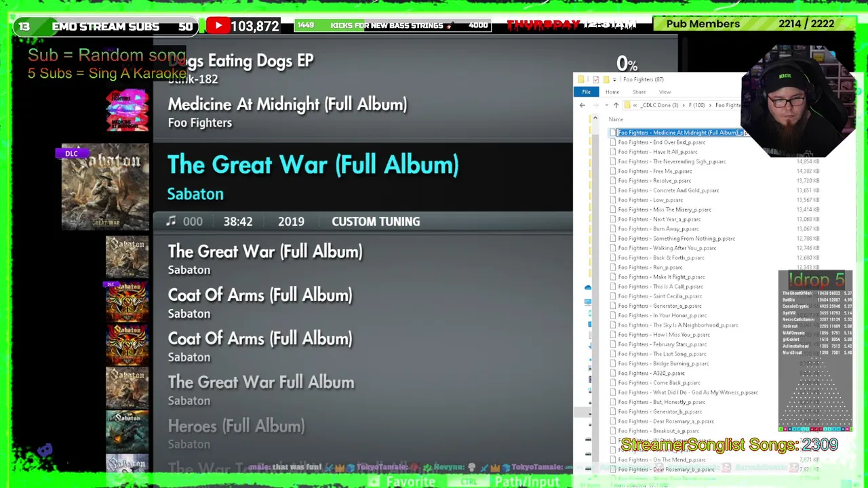This screenshot has width=868, height=488.
Task: Select The Neverending Sigh_p.psarc file
Action: coord(671,161)
